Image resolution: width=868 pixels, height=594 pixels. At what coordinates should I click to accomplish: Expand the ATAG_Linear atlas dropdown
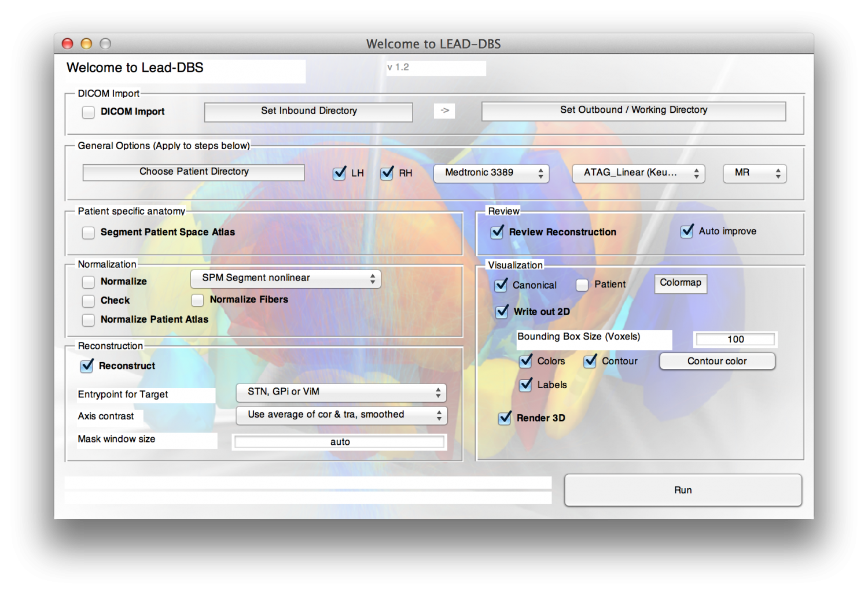(638, 173)
